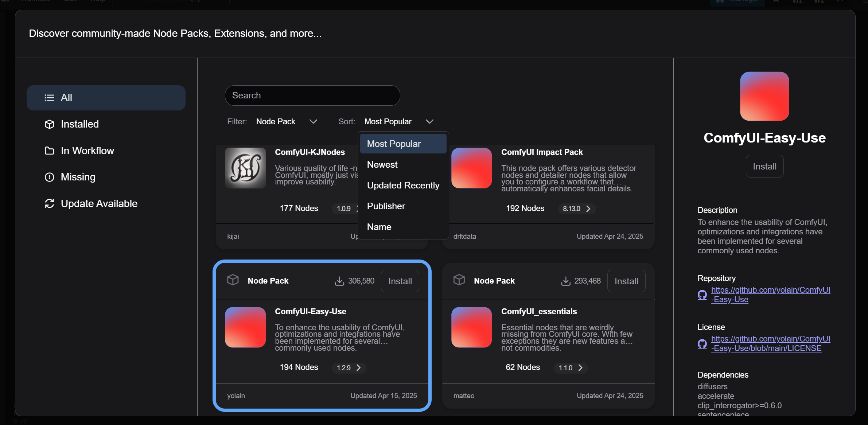Click the Installed box icon
Image resolution: width=868 pixels, height=425 pixels.
pos(49,124)
